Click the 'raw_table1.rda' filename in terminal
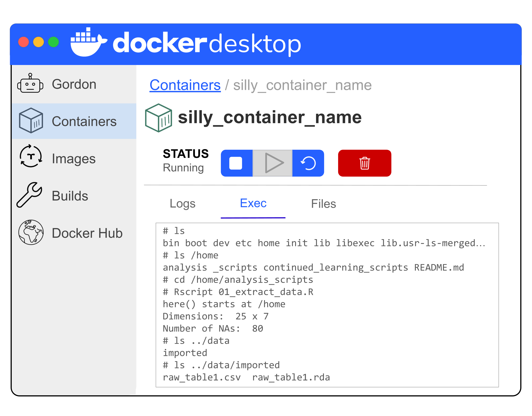The height and width of the screenshot is (416, 532). (x=291, y=377)
